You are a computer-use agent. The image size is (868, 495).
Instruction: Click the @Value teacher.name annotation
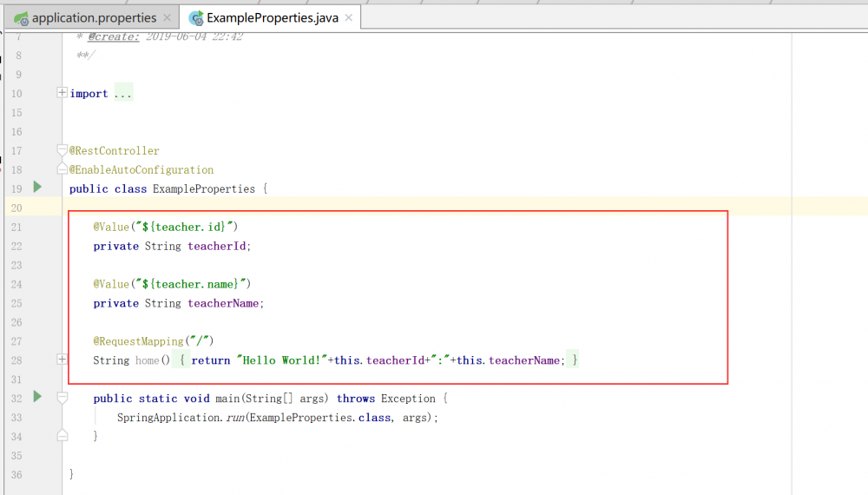click(172, 284)
